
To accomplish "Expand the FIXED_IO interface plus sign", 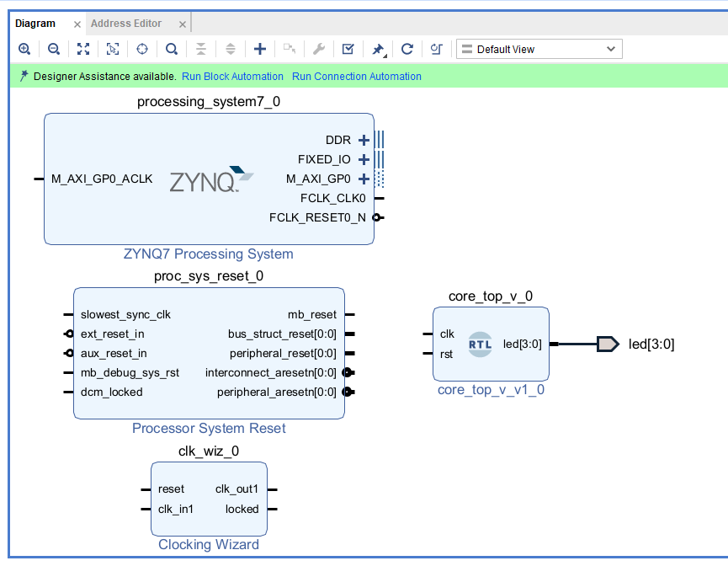I will (364, 159).
